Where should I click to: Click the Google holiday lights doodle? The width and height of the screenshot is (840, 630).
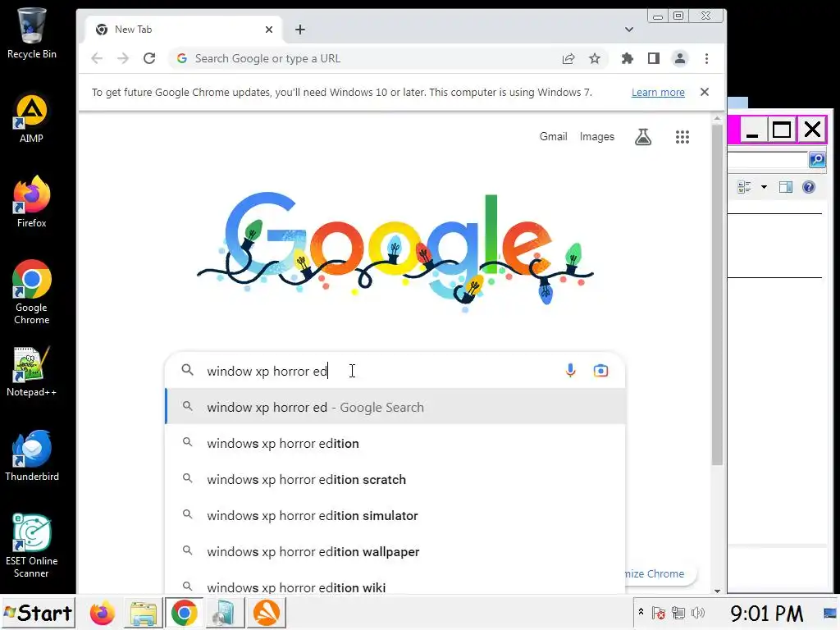point(395,252)
